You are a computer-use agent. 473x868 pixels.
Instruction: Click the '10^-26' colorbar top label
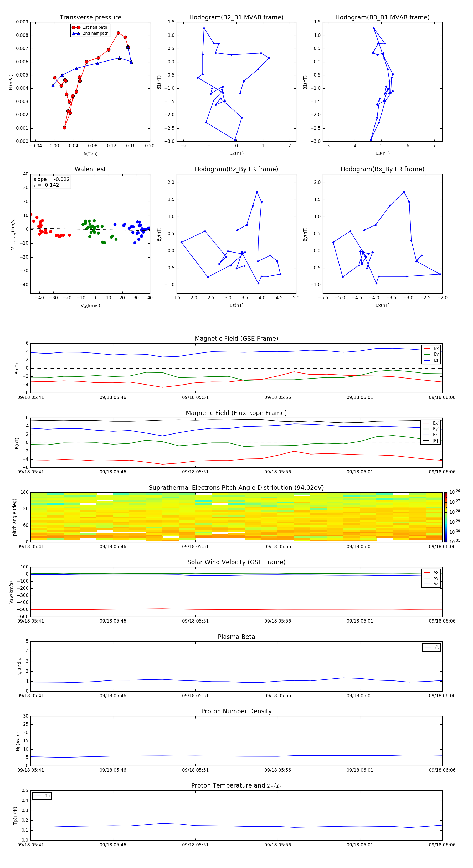[x=455, y=492]
